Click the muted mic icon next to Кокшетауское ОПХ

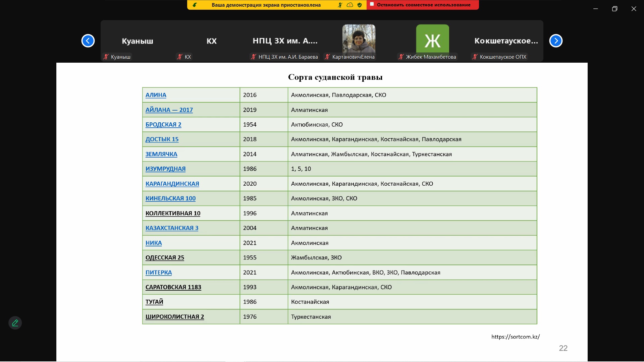point(475,57)
